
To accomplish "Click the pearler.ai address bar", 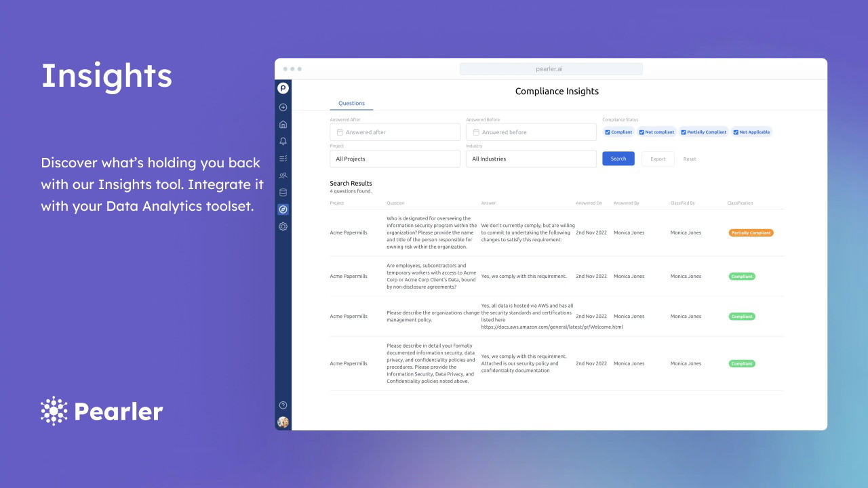I will tap(551, 68).
